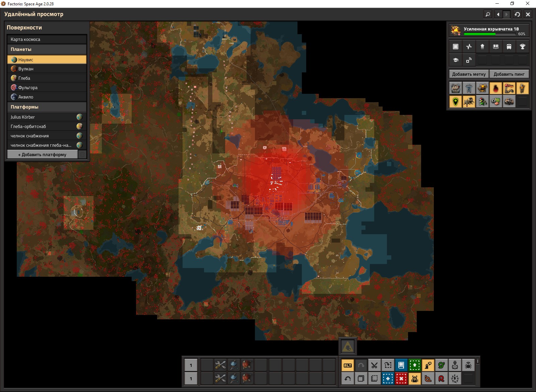Screen dimensions: 536x392
Task: Select the green upgrade planner
Action: point(414,365)
